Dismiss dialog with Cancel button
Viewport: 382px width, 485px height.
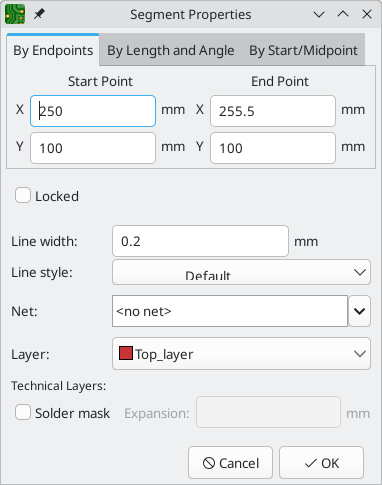230,463
